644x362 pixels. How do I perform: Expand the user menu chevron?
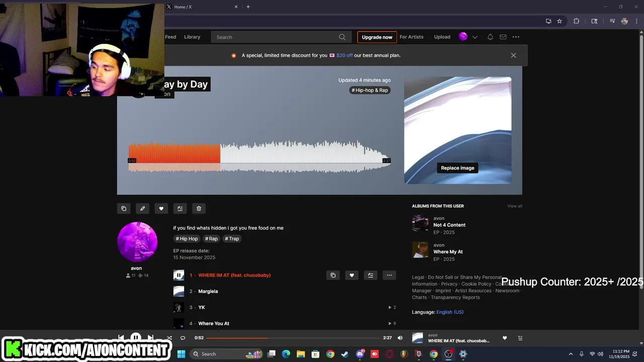tap(474, 37)
